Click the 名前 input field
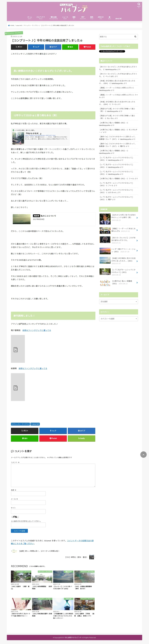This screenshot has height=644, width=149. coord(28,494)
